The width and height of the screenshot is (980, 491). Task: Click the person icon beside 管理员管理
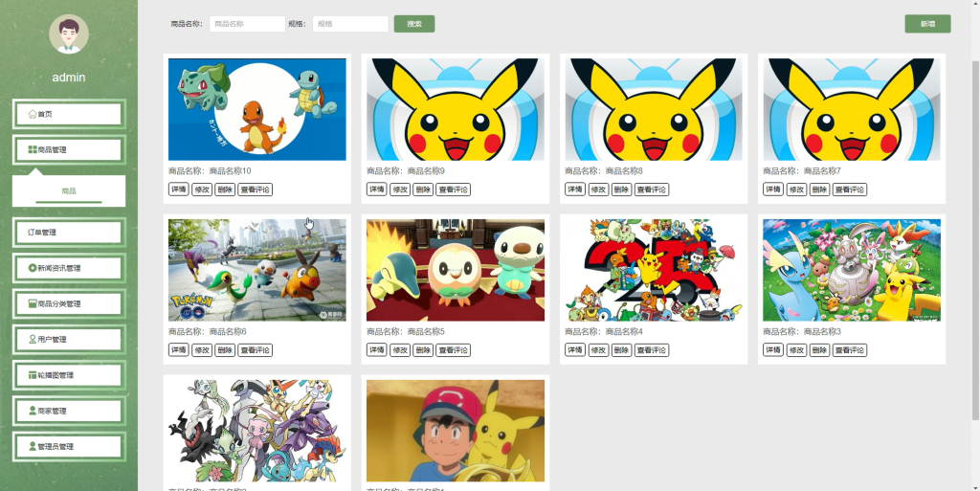(x=33, y=446)
